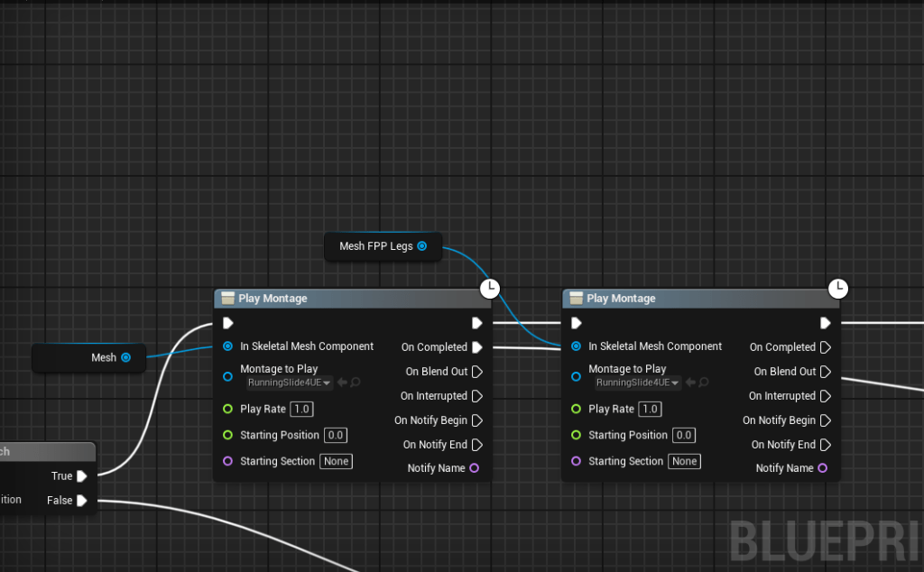
Task: Click the False exec output pin
Action: coord(81,501)
